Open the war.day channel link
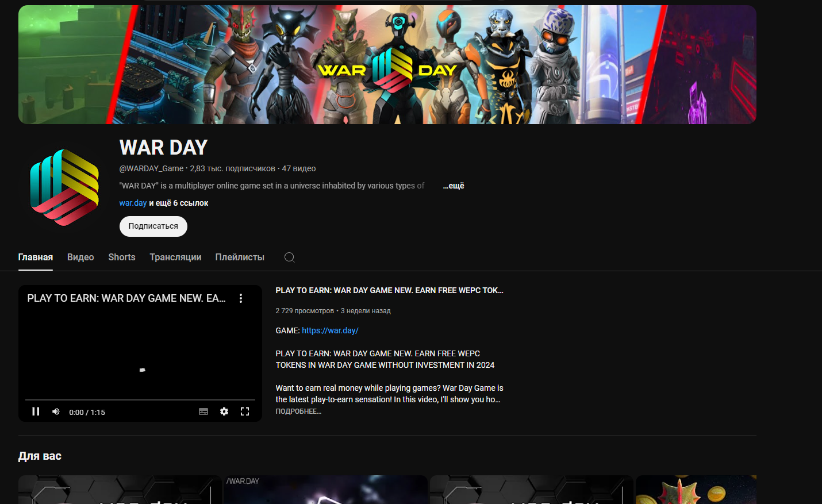 click(x=133, y=203)
